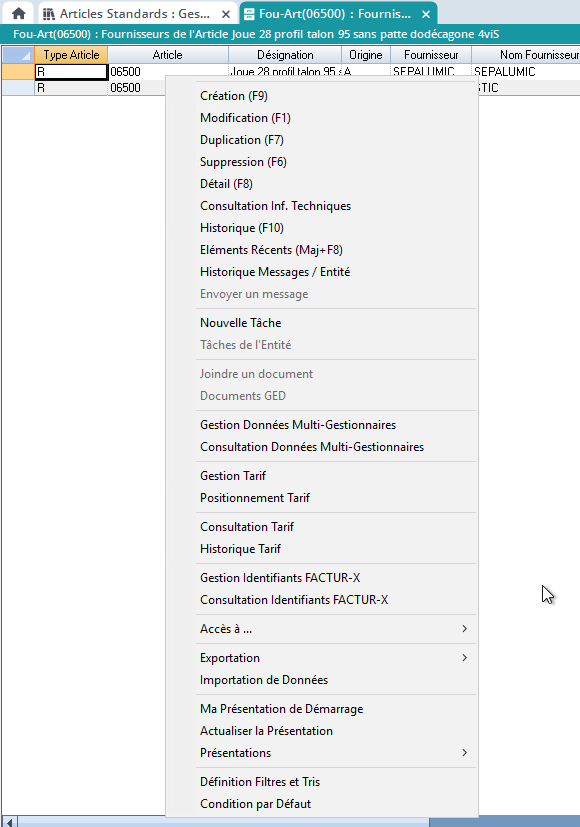Viewport: 580px width, 827px height.
Task: Close the Articles Standards tab
Action: (x=226, y=14)
